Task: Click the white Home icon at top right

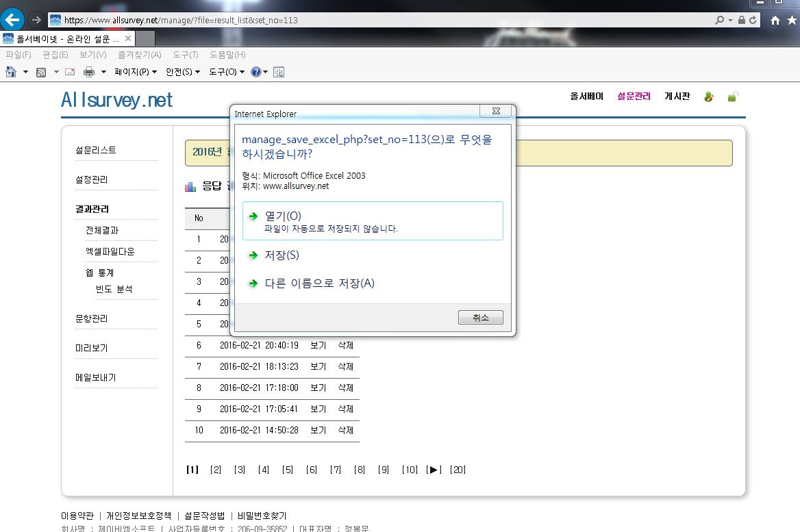Action: (x=775, y=21)
